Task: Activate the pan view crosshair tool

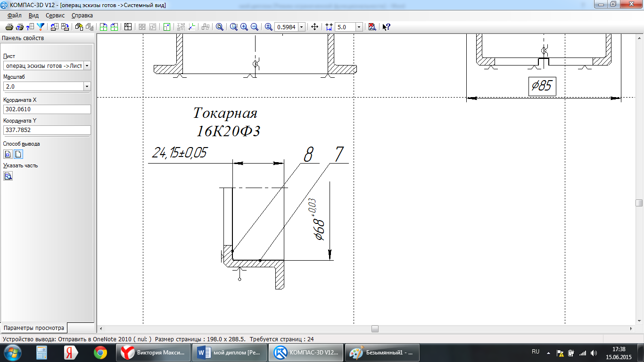Action: click(315, 27)
